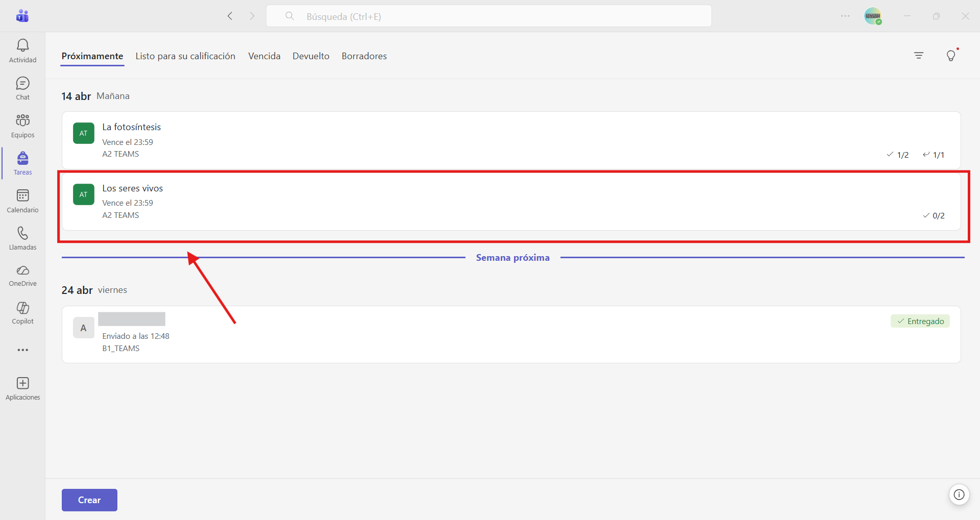Open the profile avatar menu
Image resolution: width=980 pixels, height=520 pixels.
pos(873,16)
